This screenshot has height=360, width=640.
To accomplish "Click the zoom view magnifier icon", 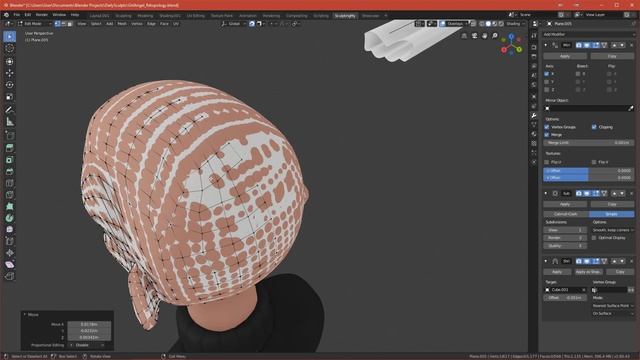I will tap(495, 36).
